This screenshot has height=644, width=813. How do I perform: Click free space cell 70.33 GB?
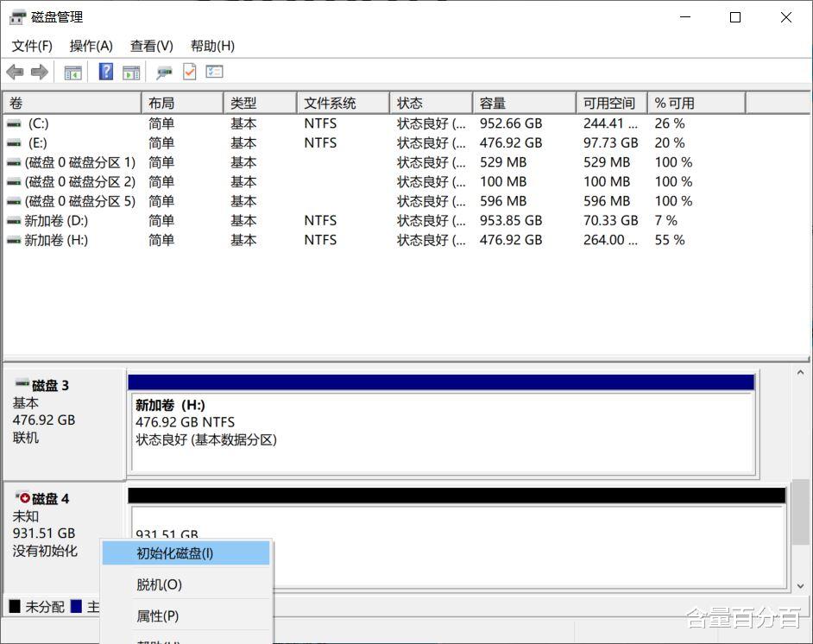click(610, 221)
